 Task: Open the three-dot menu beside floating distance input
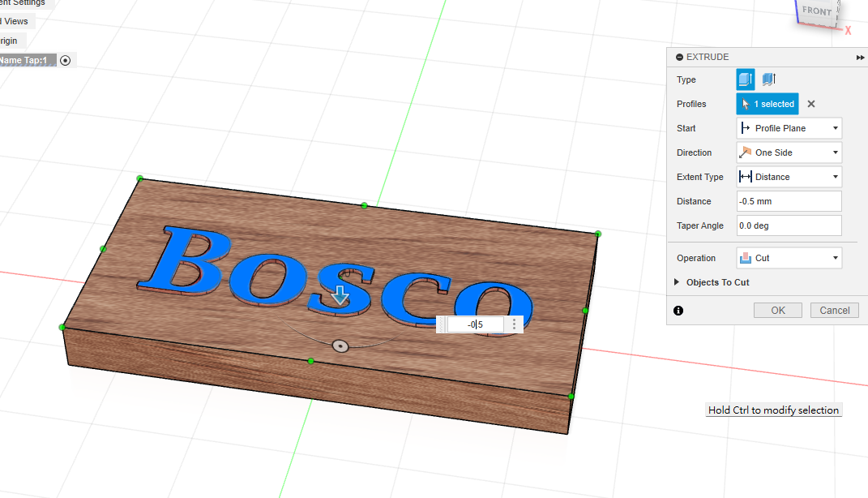click(514, 324)
